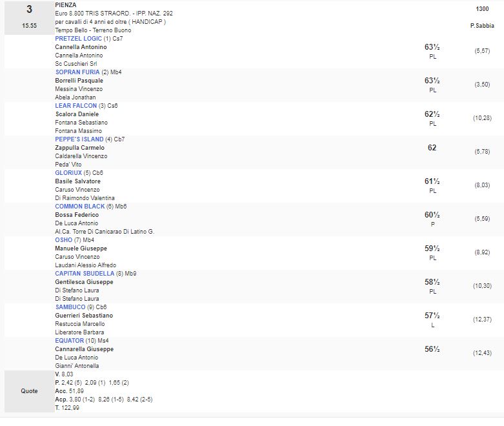Click the COMMON BLACK horse link
The height and width of the screenshot is (426, 504).
pyautogui.click(x=80, y=207)
